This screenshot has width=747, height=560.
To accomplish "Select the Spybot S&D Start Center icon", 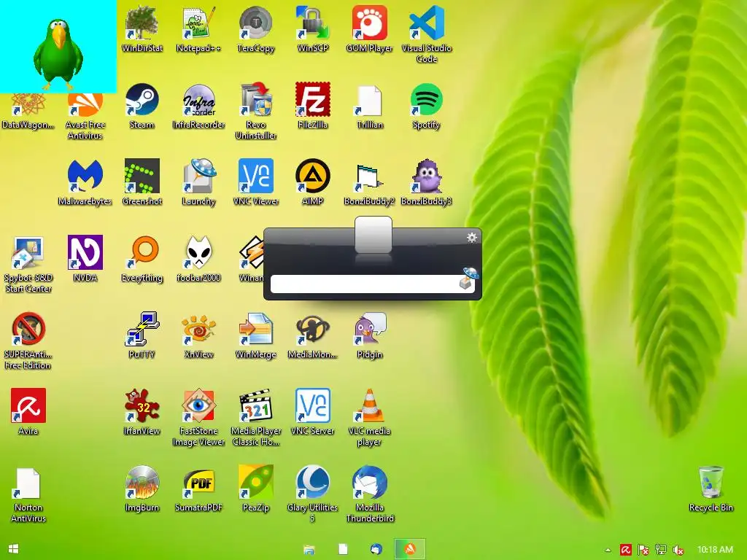I will [x=28, y=264].
